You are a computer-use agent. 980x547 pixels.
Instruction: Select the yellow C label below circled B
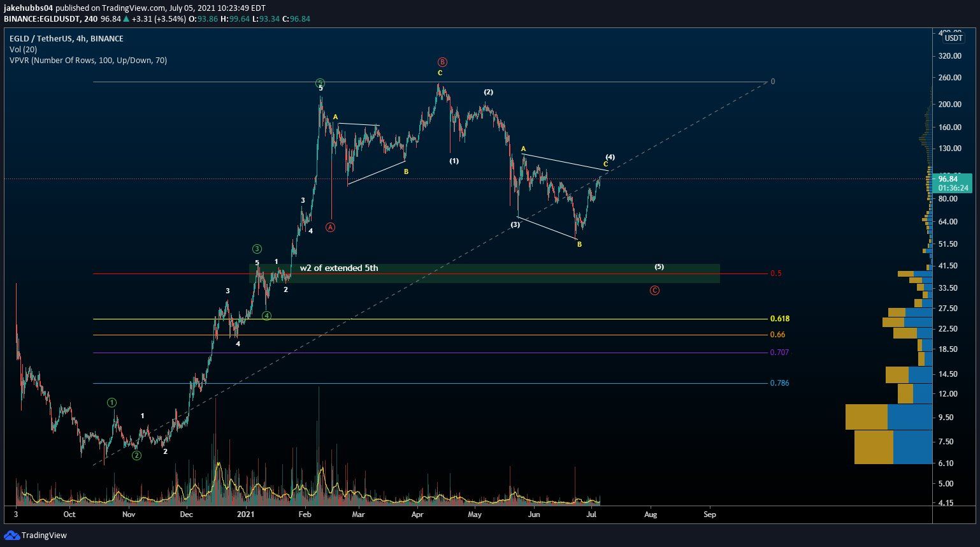click(x=440, y=73)
